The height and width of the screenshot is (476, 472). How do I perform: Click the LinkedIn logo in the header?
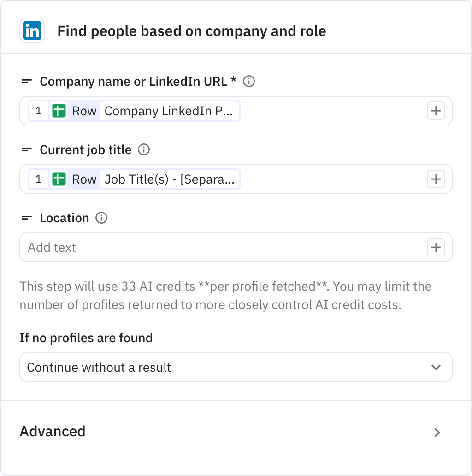click(x=32, y=30)
